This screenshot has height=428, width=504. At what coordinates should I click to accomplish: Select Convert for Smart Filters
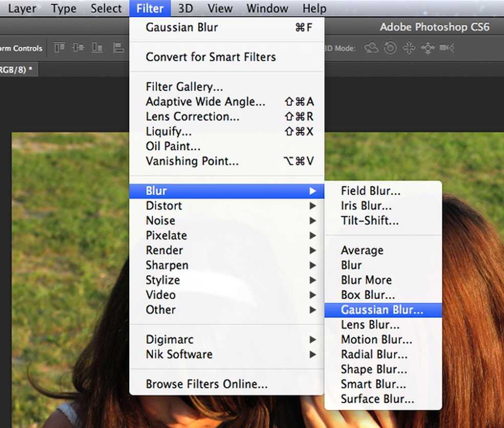(211, 57)
